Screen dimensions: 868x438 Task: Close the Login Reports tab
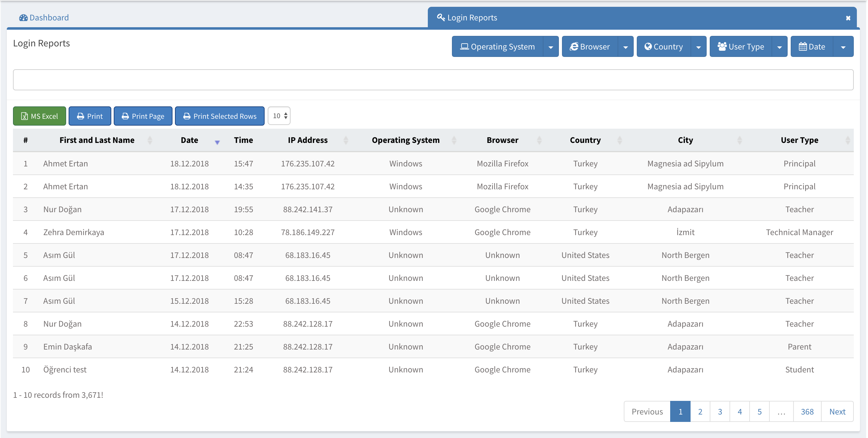coord(848,18)
